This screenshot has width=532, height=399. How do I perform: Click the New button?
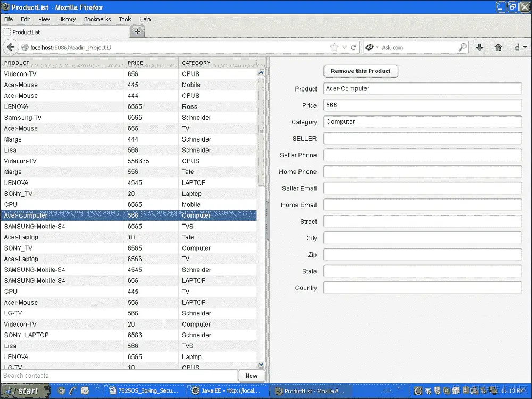(x=252, y=376)
